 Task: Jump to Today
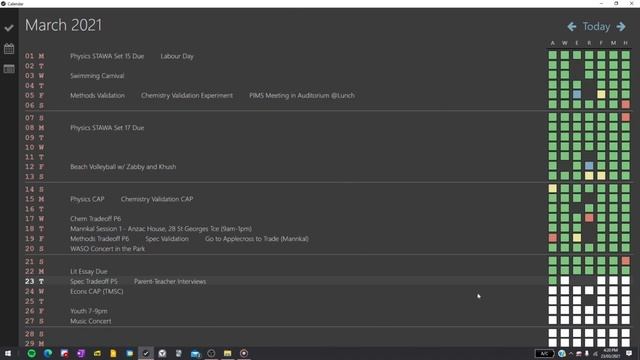point(596,27)
